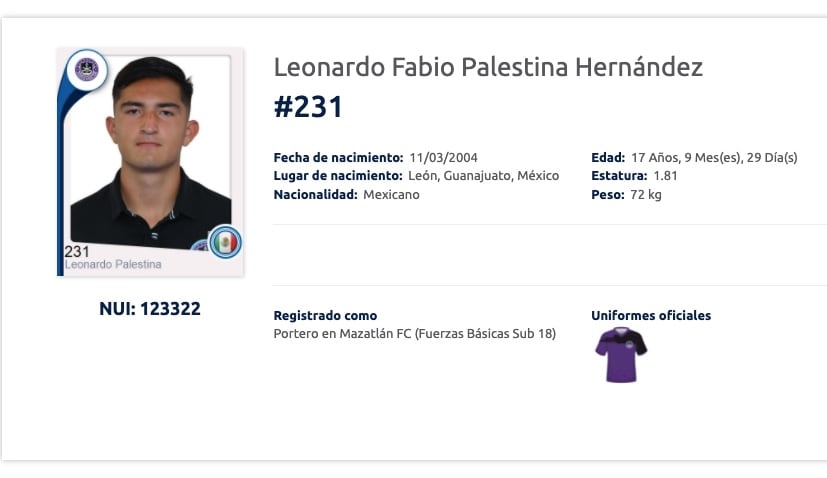The height and width of the screenshot is (478, 827).
Task: Click the "Fecha de nacimiento" label
Action: [x=338, y=158]
